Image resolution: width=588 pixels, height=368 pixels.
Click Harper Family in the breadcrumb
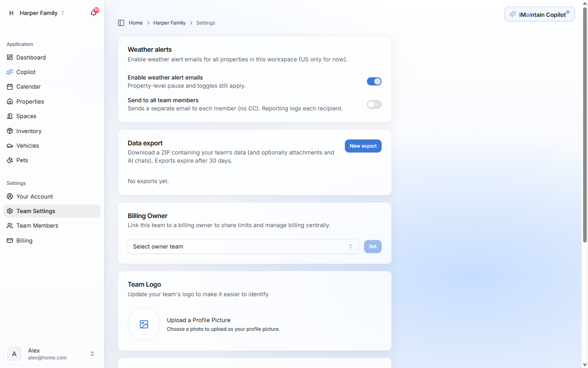(x=169, y=23)
